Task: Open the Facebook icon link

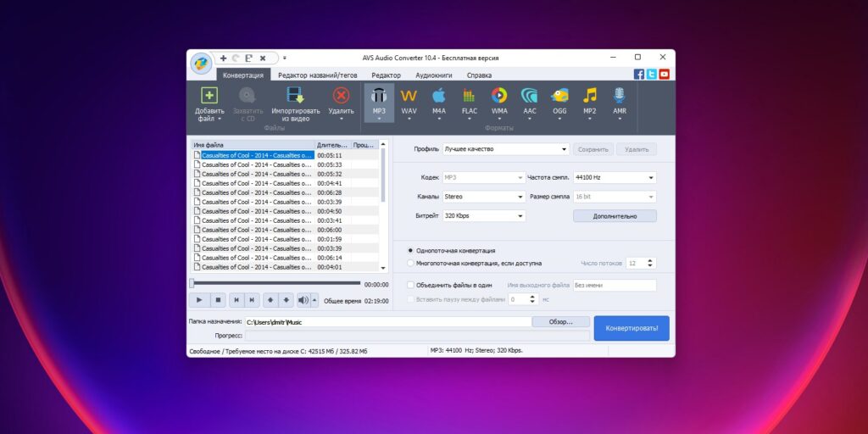Action: (639, 75)
